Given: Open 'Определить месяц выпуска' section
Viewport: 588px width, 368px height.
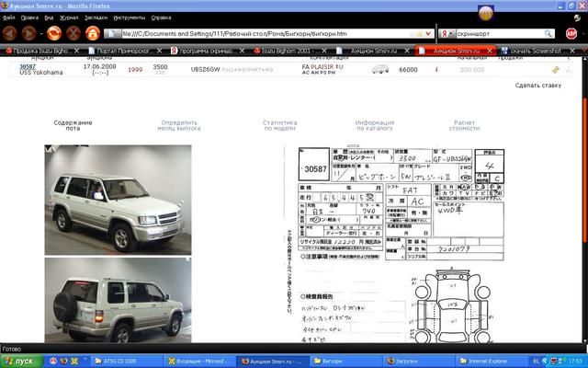Looking at the screenshot, I should (x=179, y=125).
